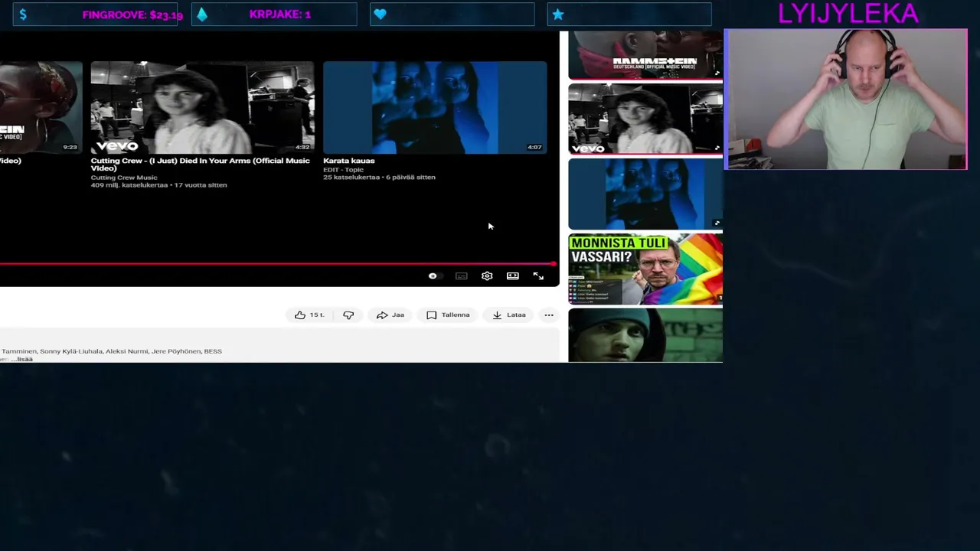Click the dollar sign donation icon
The height and width of the screenshot is (551, 980).
click(x=23, y=15)
